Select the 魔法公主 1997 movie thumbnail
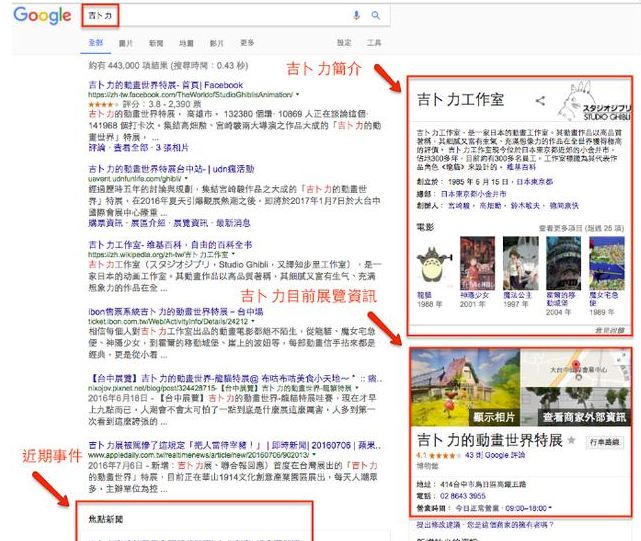 [x=520, y=263]
